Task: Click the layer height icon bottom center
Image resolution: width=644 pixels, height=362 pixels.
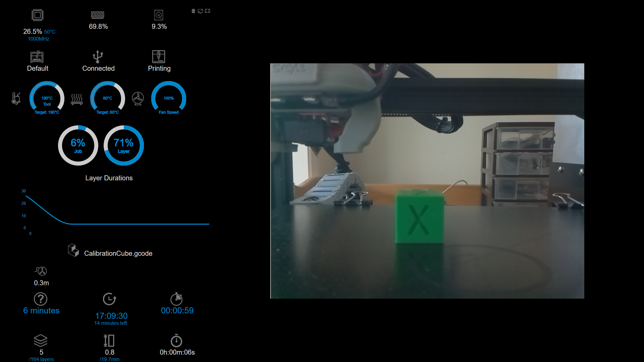Action: coord(109,340)
